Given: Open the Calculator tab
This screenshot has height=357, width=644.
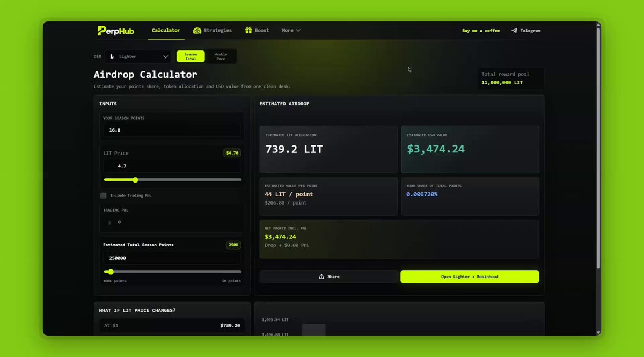Looking at the screenshot, I should click(166, 31).
